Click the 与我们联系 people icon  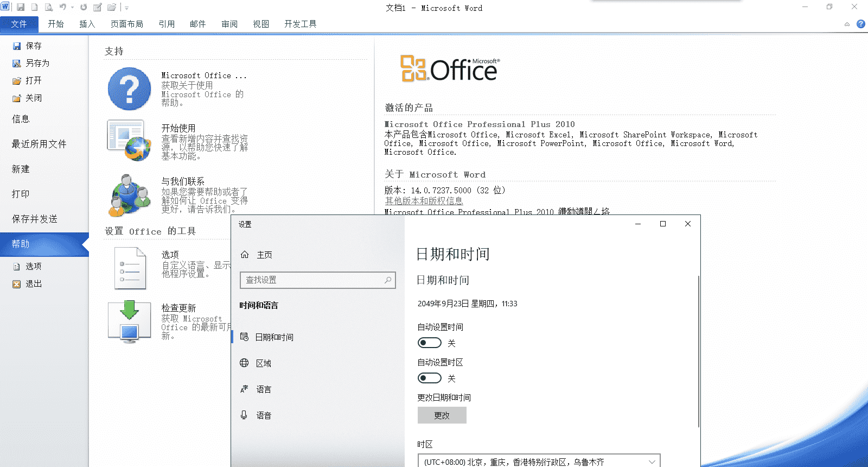129,195
